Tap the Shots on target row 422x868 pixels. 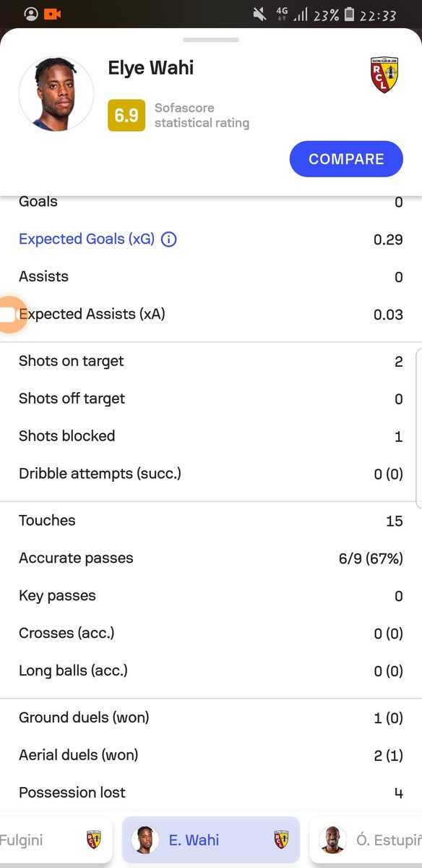pyautogui.click(x=211, y=361)
